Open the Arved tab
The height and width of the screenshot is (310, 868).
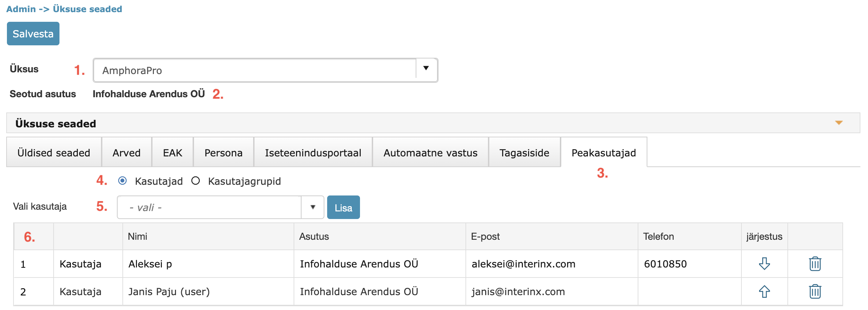click(x=127, y=153)
